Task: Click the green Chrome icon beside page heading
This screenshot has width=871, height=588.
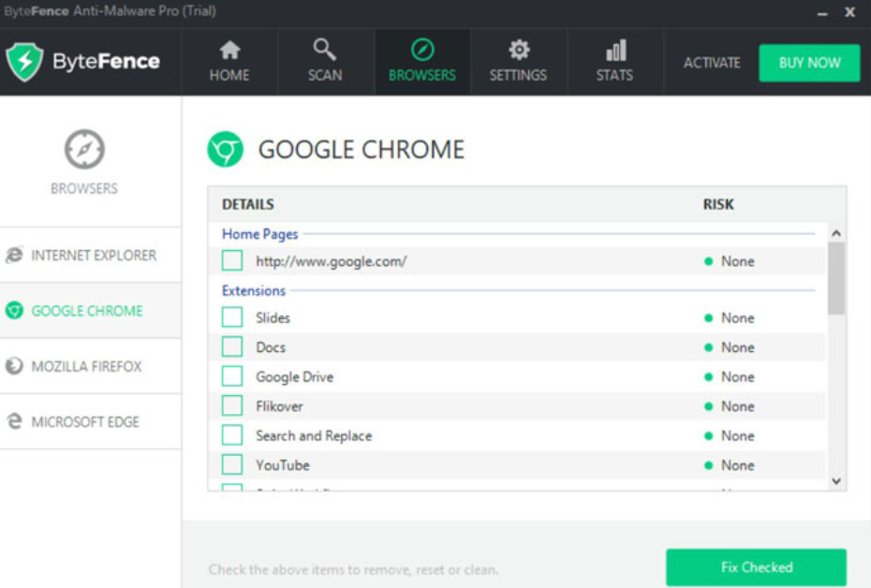Action: coord(225,150)
